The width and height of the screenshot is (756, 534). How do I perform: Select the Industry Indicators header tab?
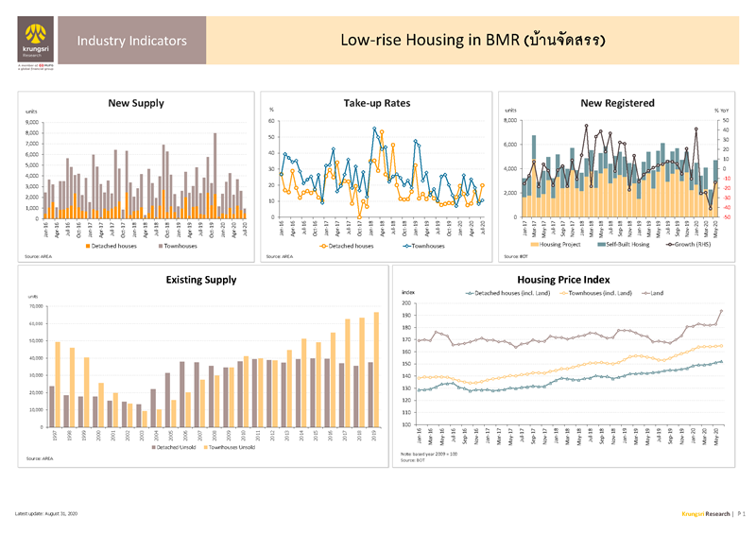(131, 42)
